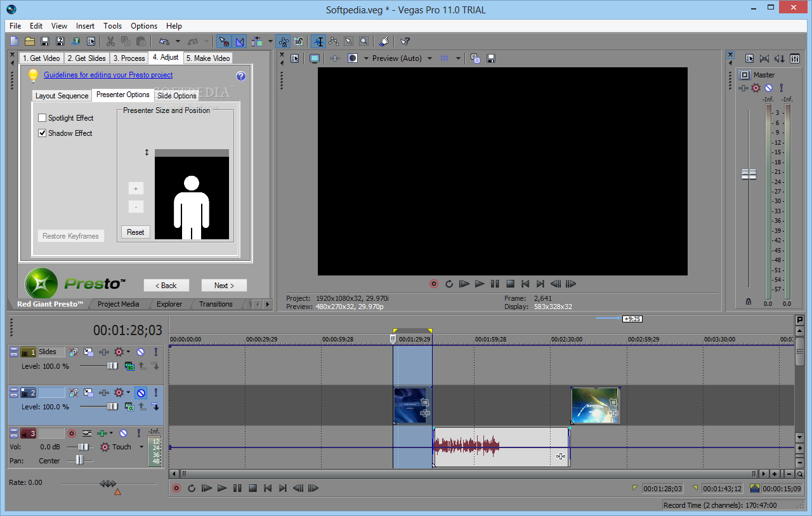Arm audio track 3 for recording
The width and height of the screenshot is (812, 516).
click(x=72, y=433)
